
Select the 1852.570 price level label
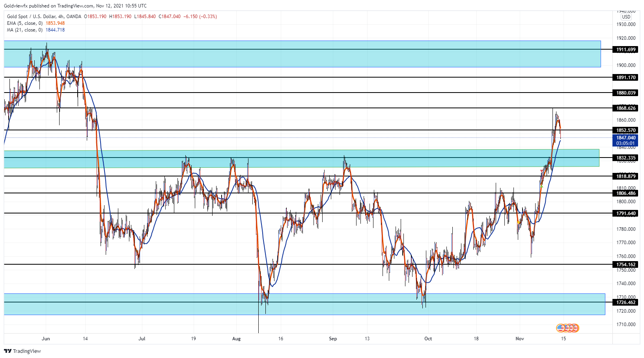(x=625, y=130)
